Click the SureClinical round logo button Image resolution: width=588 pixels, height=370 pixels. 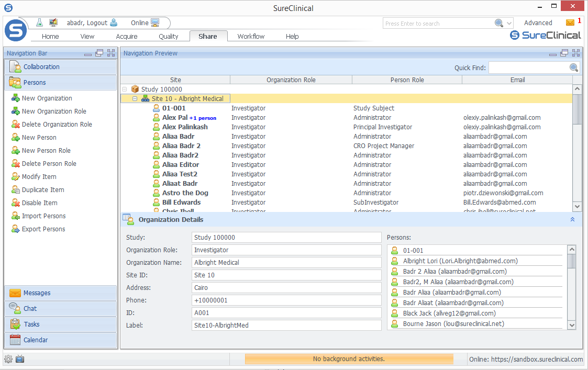point(16,30)
